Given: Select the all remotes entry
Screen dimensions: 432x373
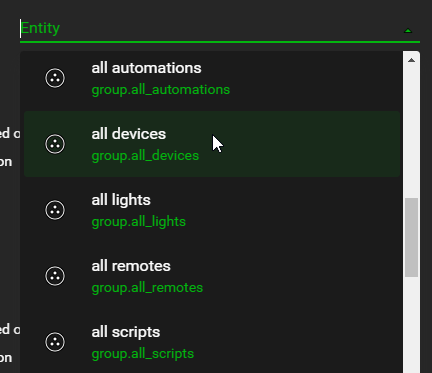Looking at the screenshot, I should (212, 276).
